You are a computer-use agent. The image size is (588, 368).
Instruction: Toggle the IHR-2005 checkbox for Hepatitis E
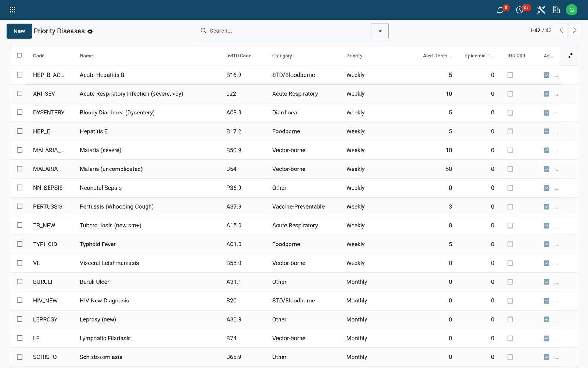(510, 131)
